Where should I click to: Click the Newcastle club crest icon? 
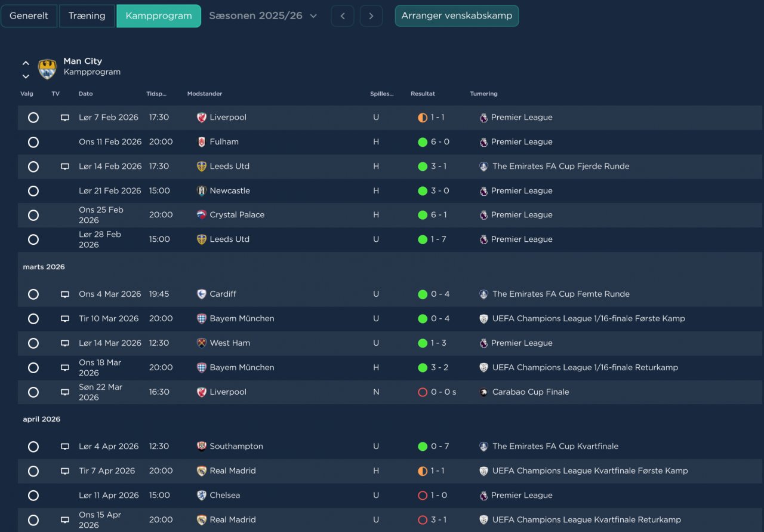(202, 191)
